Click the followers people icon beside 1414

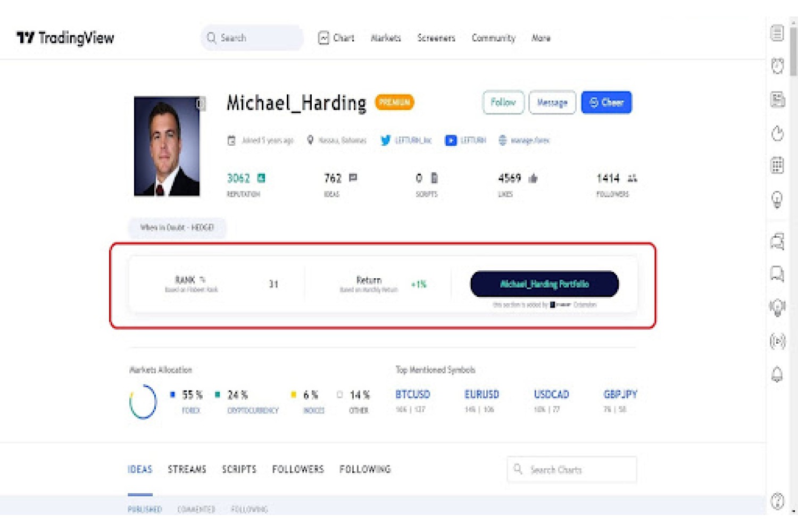point(632,178)
